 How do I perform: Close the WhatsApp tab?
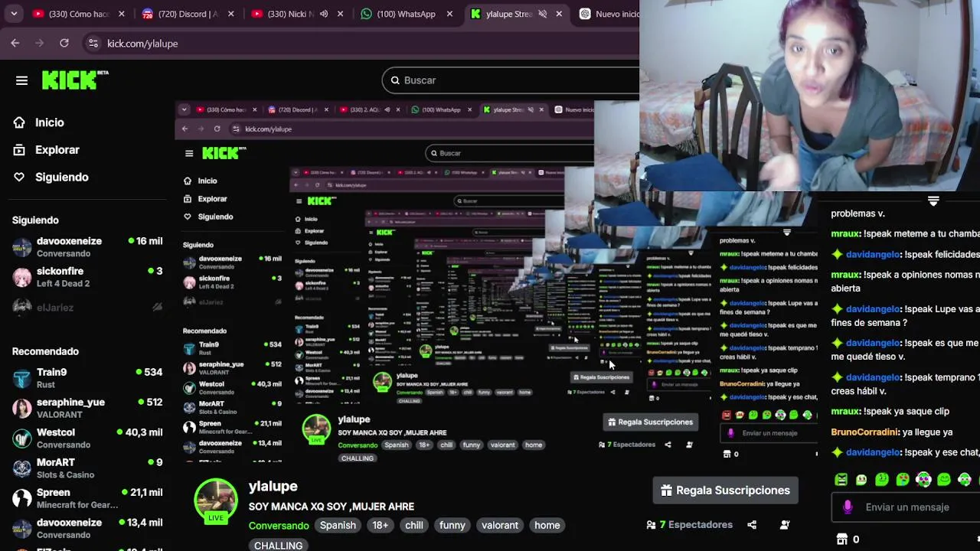pos(449,14)
